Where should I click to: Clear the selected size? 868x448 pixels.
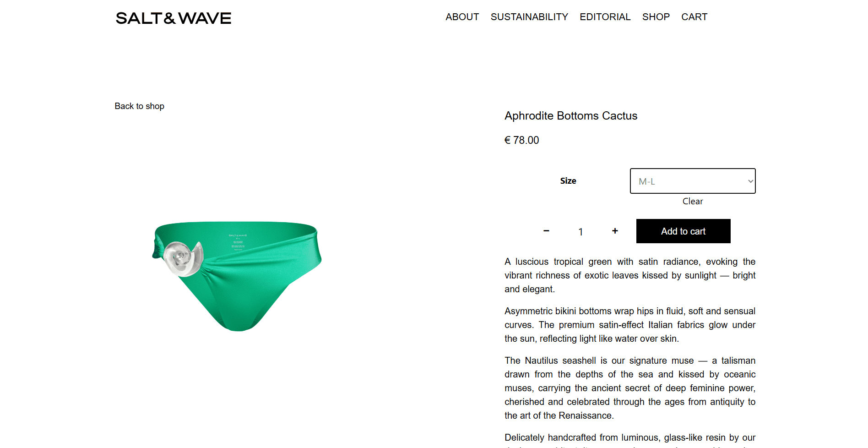click(693, 201)
